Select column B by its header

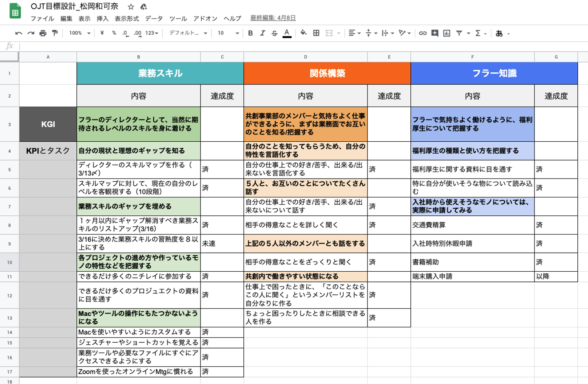pyautogui.click(x=138, y=57)
